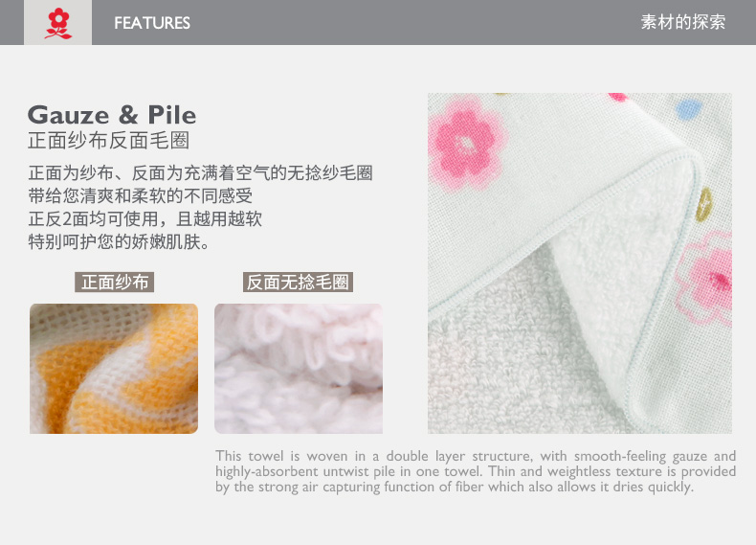Click the 正面纱布 label tag
The height and width of the screenshot is (545, 756).
(x=114, y=282)
